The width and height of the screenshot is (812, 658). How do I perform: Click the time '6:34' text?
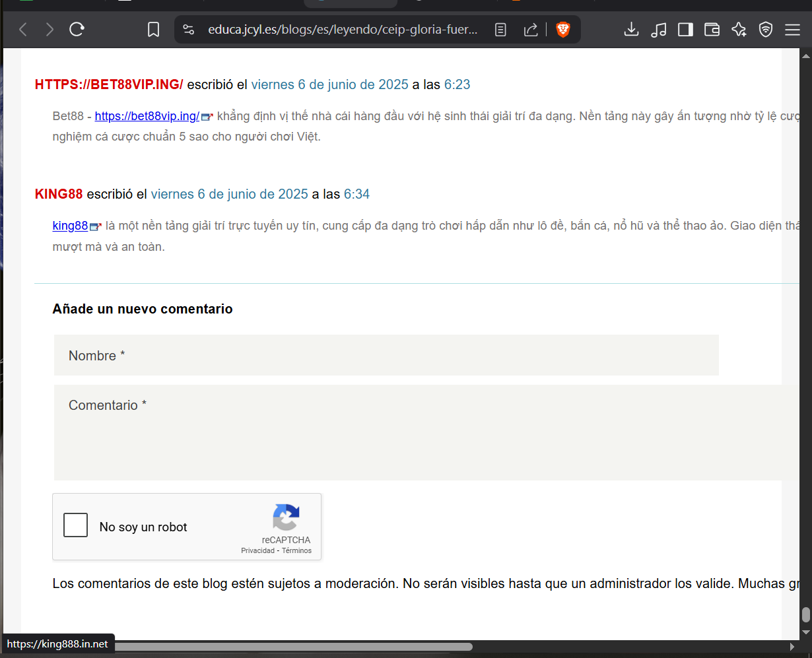click(x=356, y=194)
